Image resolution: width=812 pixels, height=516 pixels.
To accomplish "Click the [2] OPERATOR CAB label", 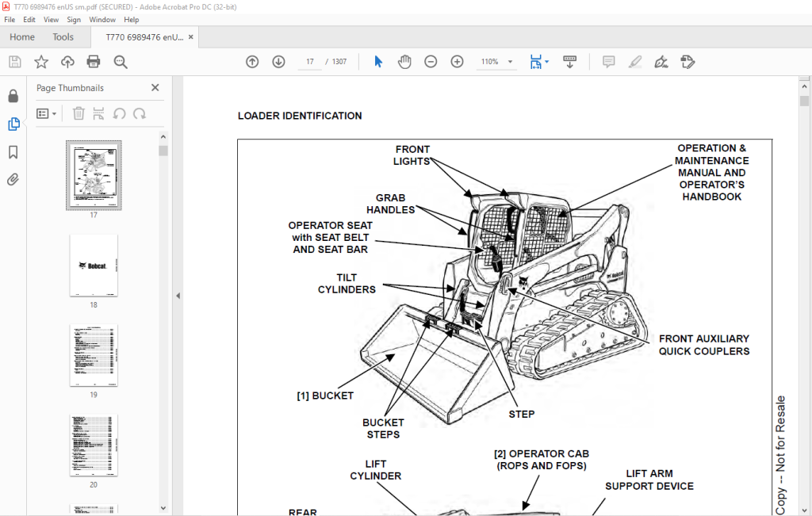I will click(542, 460).
